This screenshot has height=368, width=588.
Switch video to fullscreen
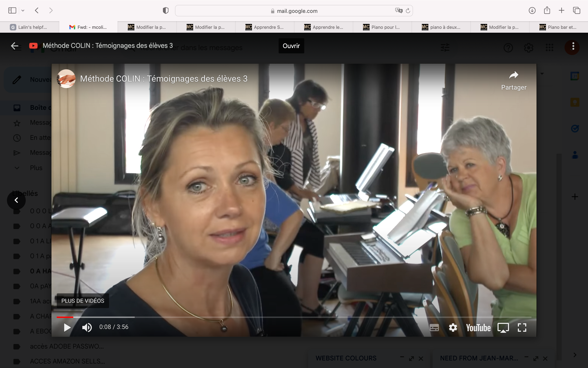(522, 328)
